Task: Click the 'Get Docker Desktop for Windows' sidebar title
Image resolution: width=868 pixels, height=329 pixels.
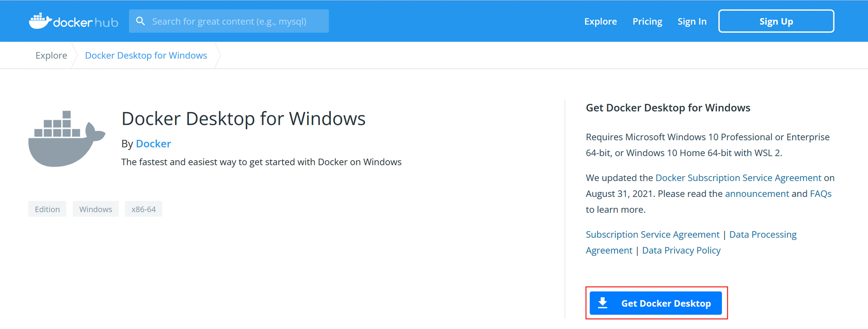Action: tap(668, 108)
